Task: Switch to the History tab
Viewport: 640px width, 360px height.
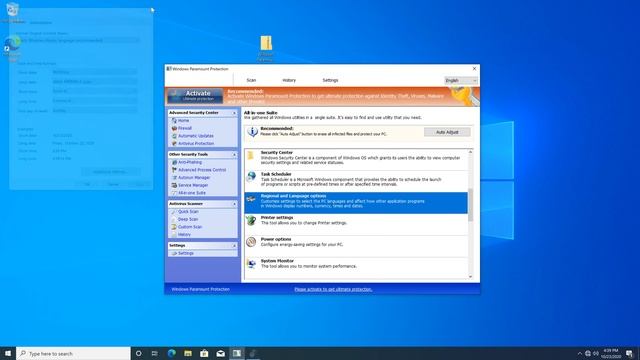Action: click(289, 80)
